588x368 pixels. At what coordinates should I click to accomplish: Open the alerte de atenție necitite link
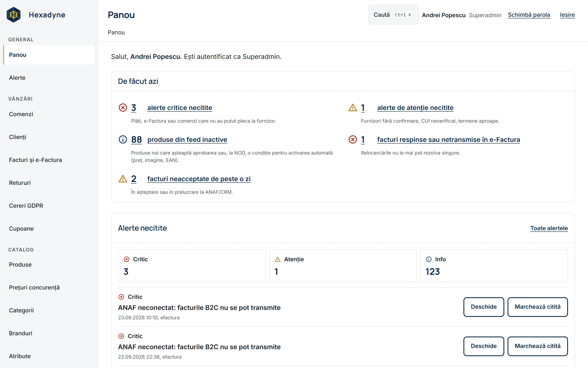415,108
